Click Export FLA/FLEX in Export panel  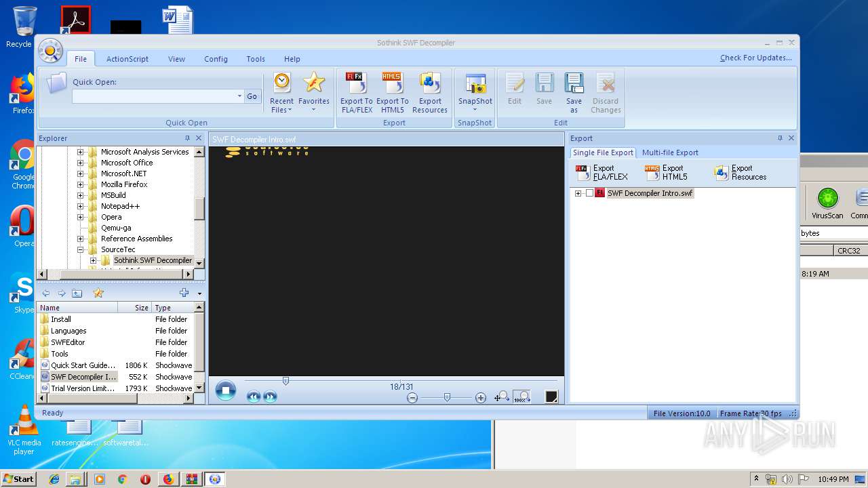(601, 173)
